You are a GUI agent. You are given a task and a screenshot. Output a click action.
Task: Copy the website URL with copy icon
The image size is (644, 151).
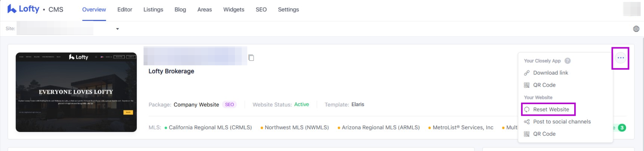click(x=251, y=58)
